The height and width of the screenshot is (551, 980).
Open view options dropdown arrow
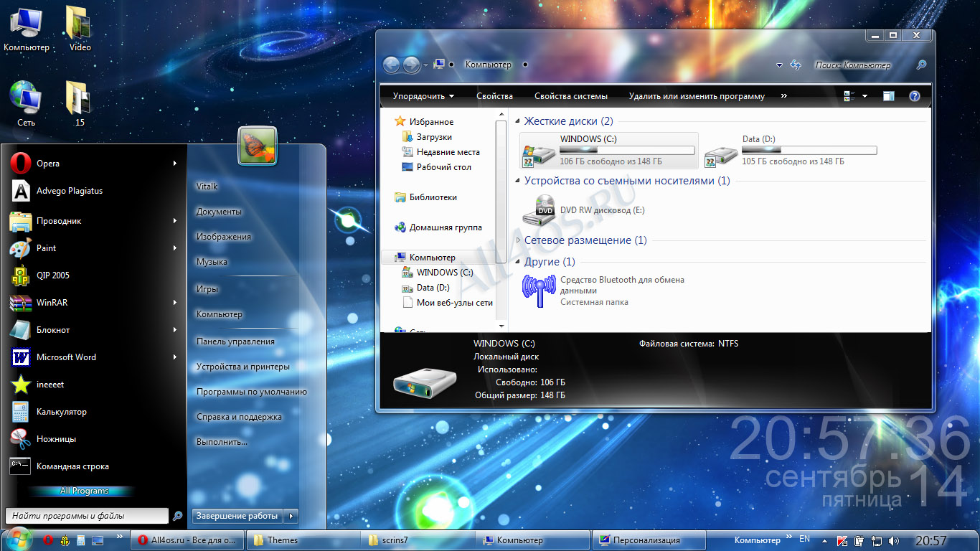(x=864, y=96)
